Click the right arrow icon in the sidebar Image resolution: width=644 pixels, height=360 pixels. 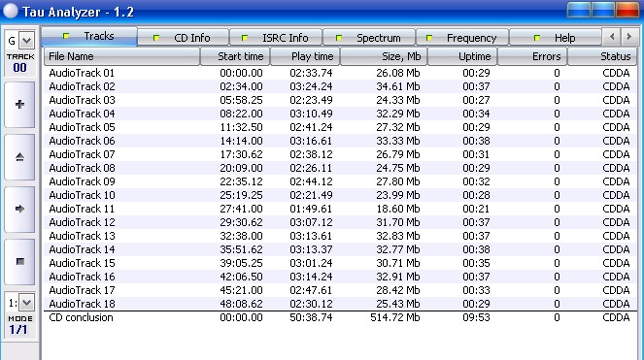19,209
